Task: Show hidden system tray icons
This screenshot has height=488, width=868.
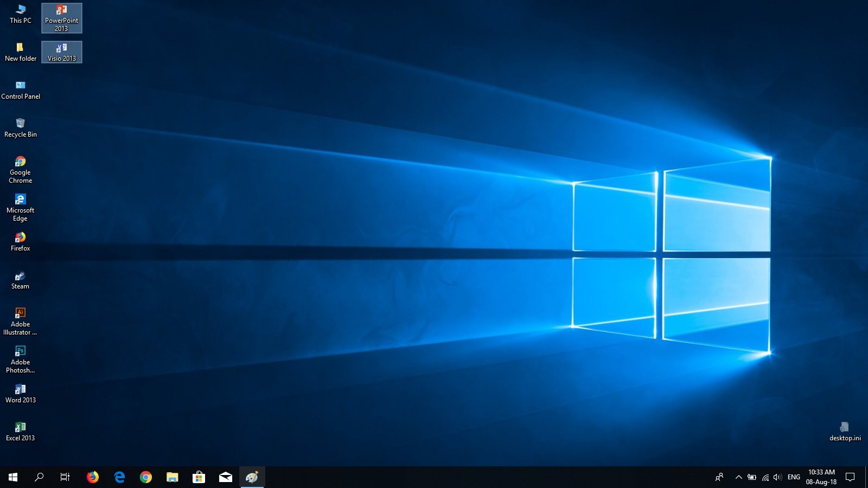Action: pos(738,477)
